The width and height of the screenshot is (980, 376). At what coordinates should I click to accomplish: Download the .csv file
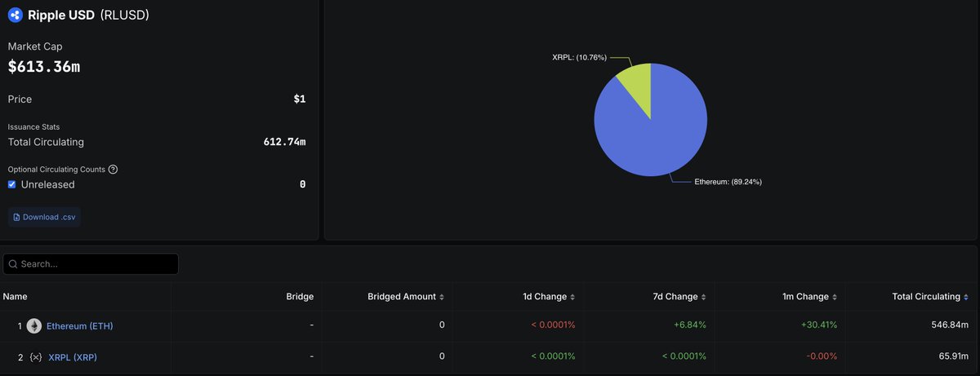[x=44, y=217]
